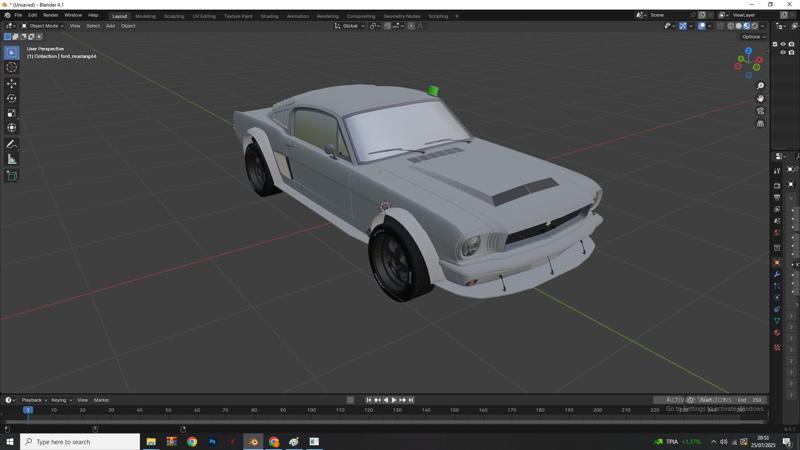Screen dimensions: 800x450
Task: Open viewport shading options arrow
Action: [x=763, y=26]
